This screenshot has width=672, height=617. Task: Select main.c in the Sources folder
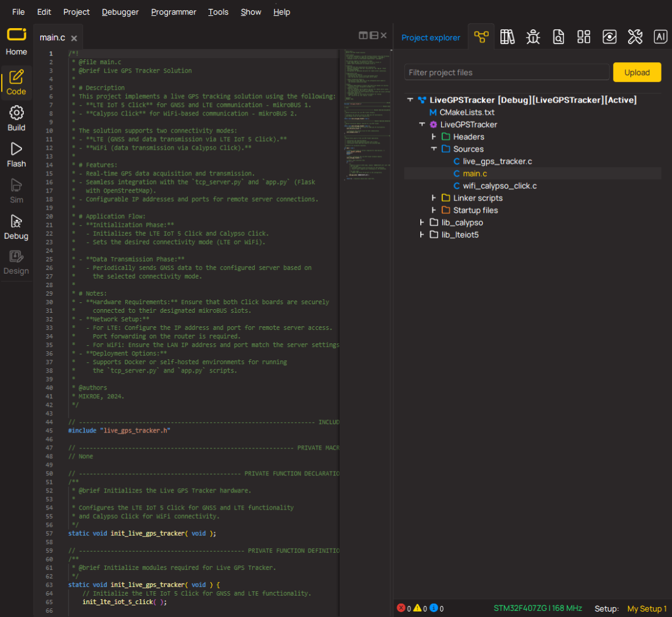[x=475, y=173]
